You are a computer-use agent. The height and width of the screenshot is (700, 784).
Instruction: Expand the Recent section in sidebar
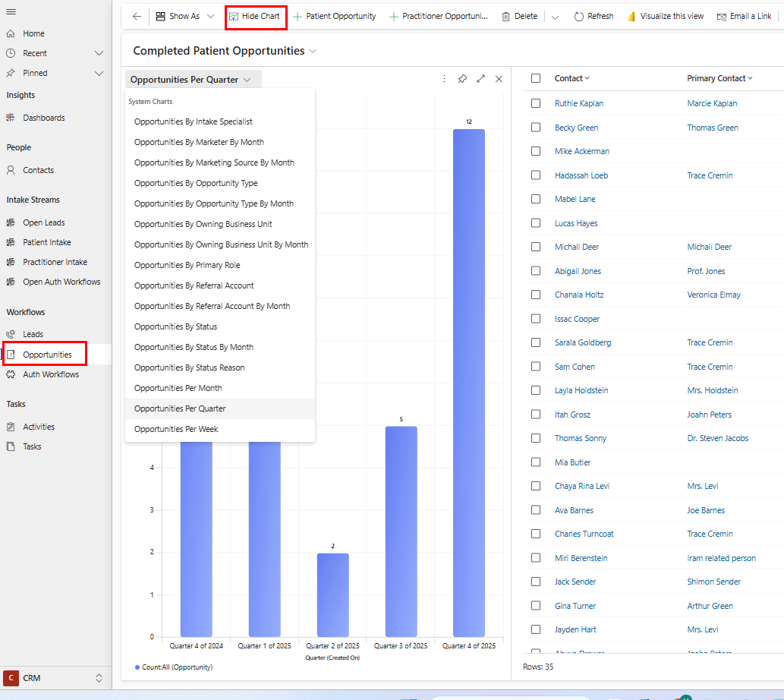click(x=99, y=53)
